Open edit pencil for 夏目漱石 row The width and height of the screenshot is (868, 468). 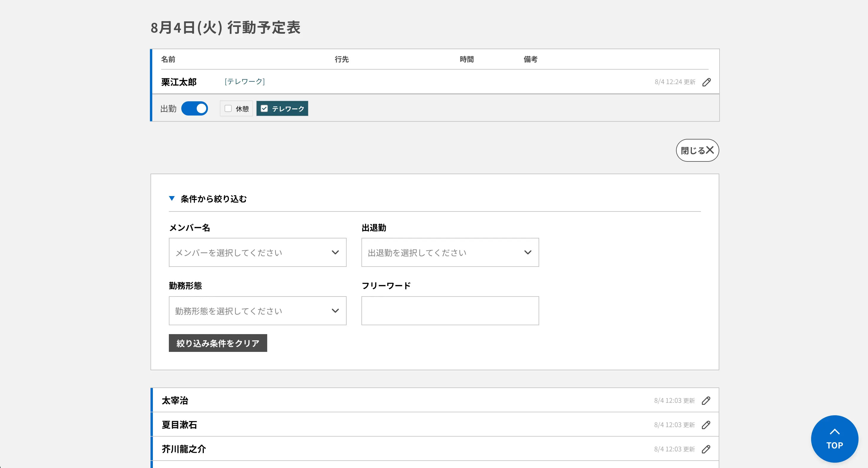pyautogui.click(x=706, y=425)
